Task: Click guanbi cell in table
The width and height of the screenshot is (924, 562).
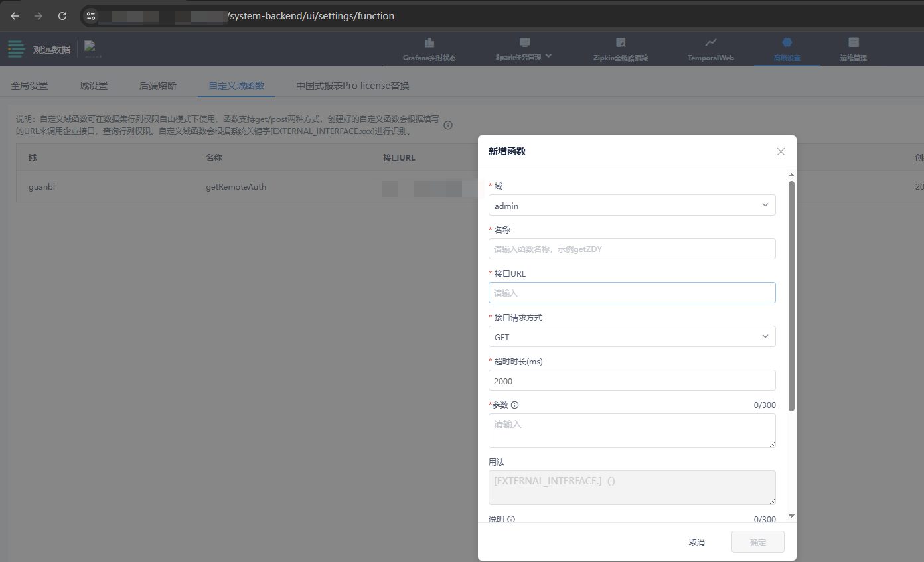Action: point(42,187)
